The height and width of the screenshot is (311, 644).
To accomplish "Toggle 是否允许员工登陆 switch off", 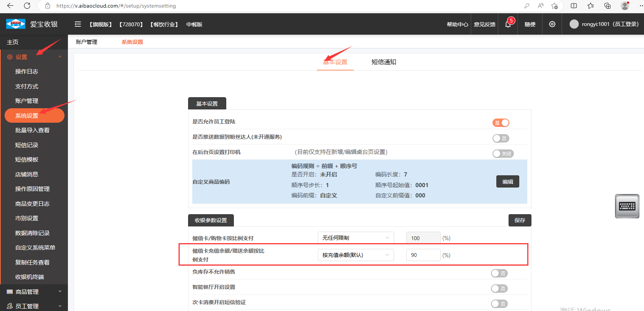I will click(x=501, y=123).
